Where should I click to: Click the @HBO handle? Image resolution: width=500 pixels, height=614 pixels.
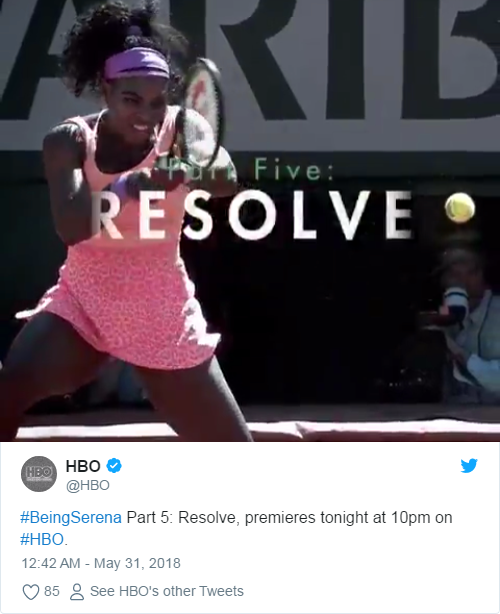(88, 485)
